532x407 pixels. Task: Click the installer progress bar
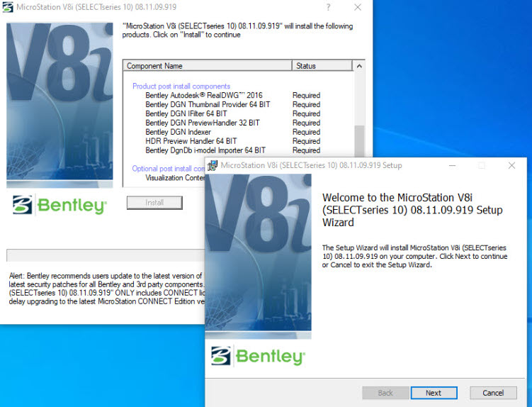[x=106, y=255]
